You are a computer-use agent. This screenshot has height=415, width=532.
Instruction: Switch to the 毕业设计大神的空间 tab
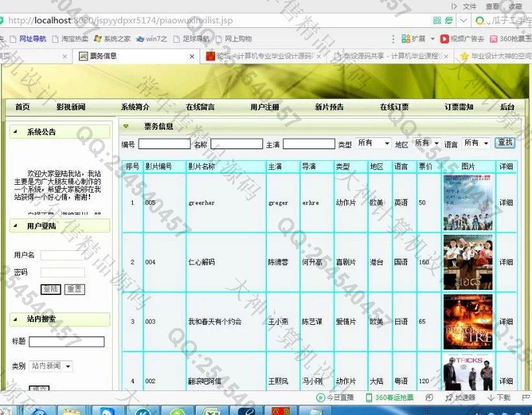click(x=495, y=56)
